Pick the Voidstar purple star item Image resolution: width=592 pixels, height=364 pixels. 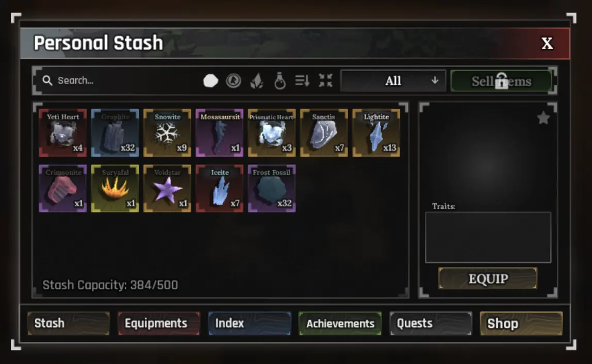pyautogui.click(x=167, y=188)
